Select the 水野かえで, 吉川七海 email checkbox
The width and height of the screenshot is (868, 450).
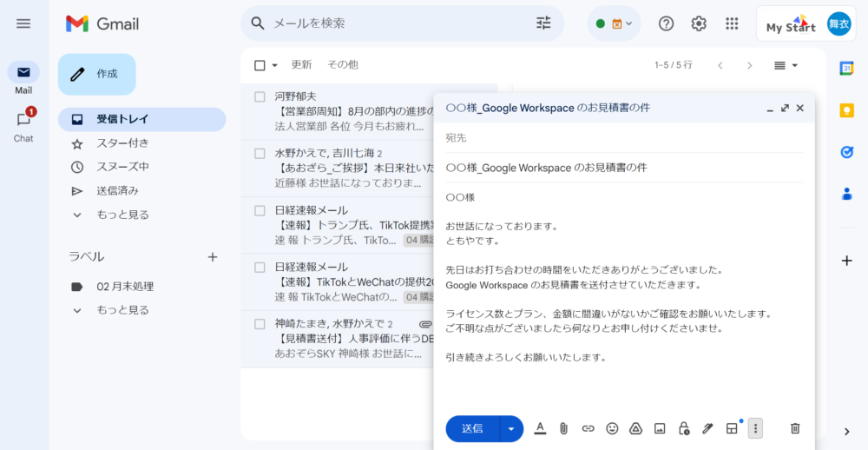(x=260, y=154)
